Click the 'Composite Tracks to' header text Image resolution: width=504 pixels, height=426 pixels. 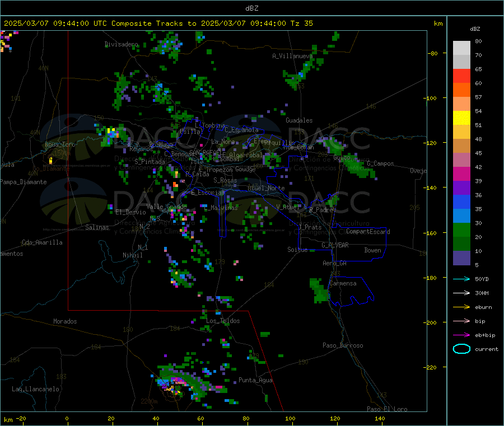153,24
